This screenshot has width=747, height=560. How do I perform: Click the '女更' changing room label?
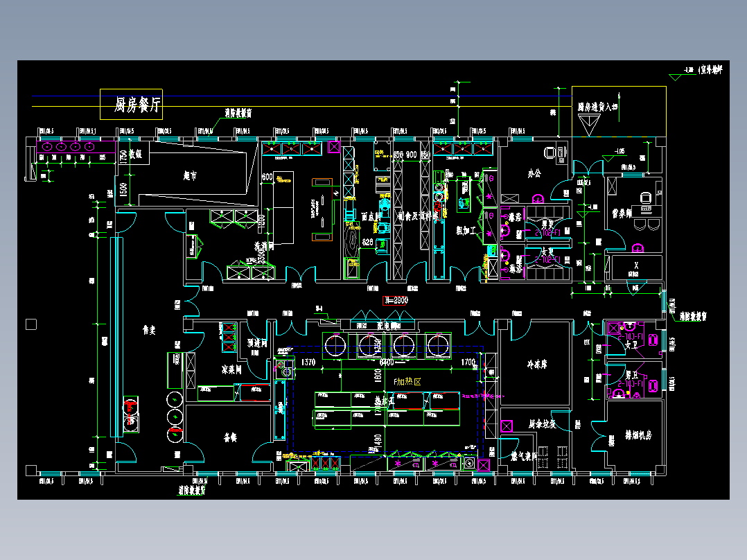pos(547,251)
